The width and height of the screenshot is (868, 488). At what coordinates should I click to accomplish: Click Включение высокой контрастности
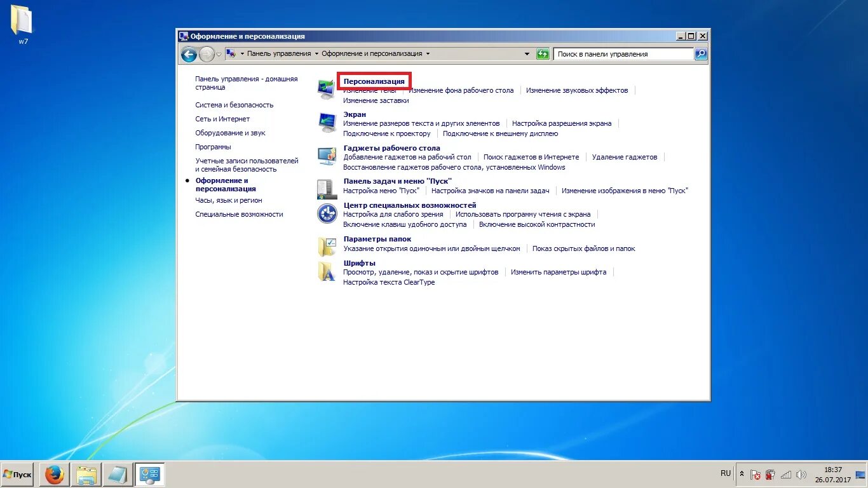(x=537, y=224)
